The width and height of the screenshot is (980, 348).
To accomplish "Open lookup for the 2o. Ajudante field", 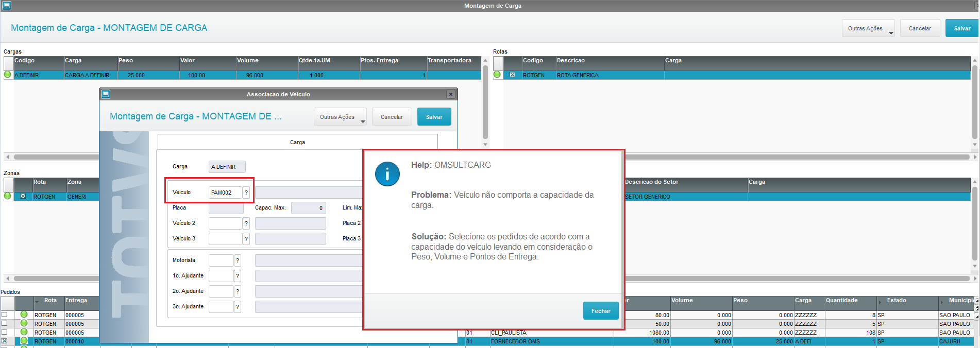I will (238, 291).
